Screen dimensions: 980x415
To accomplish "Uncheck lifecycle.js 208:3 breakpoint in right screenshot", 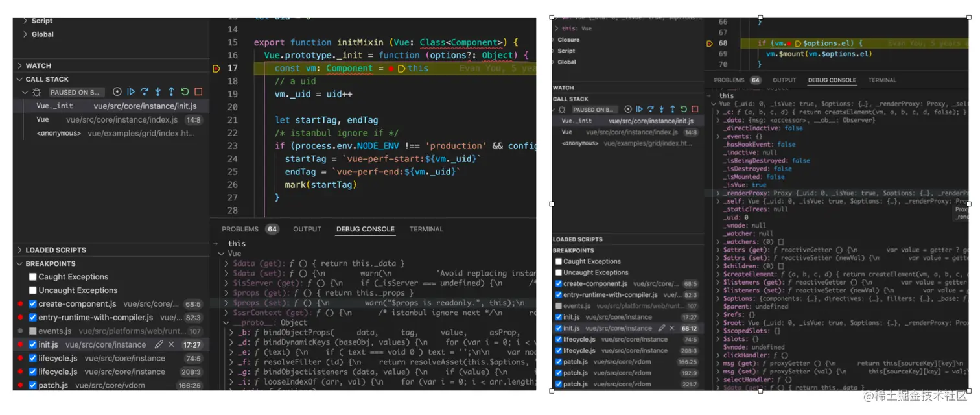I will pyautogui.click(x=559, y=351).
